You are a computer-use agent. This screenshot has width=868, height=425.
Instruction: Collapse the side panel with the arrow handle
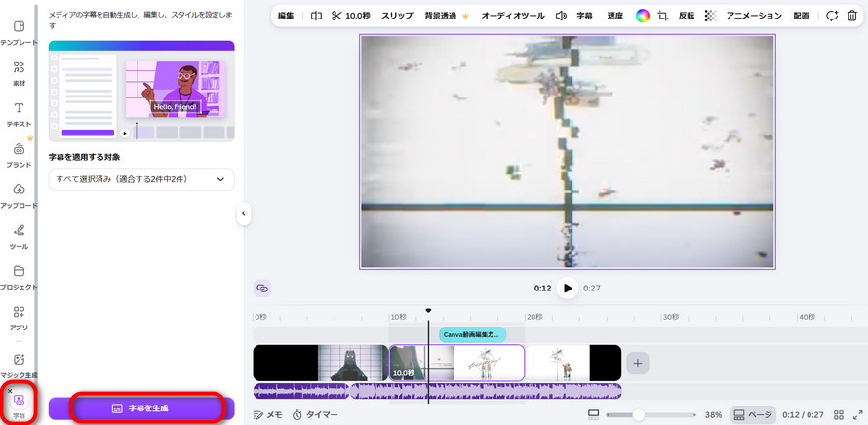tap(244, 213)
